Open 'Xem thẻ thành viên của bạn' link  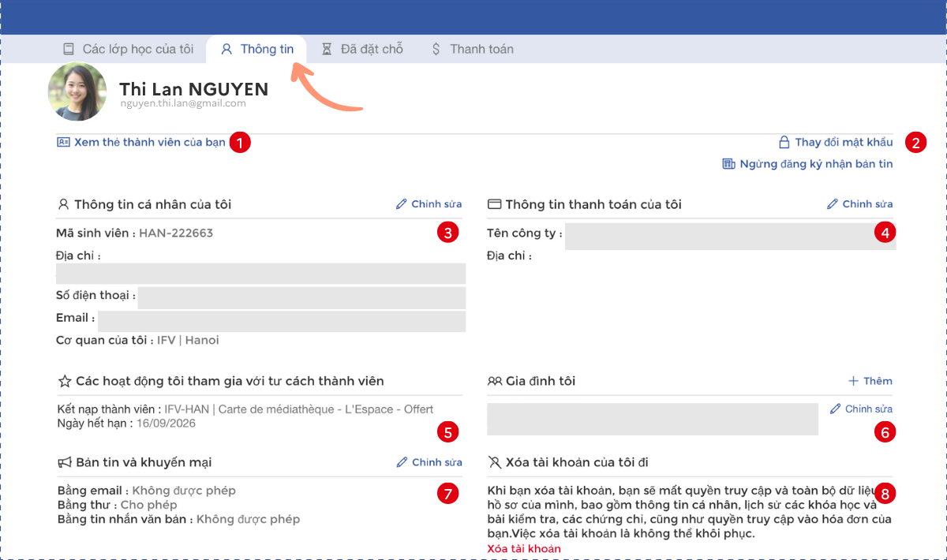(x=149, y=143)
